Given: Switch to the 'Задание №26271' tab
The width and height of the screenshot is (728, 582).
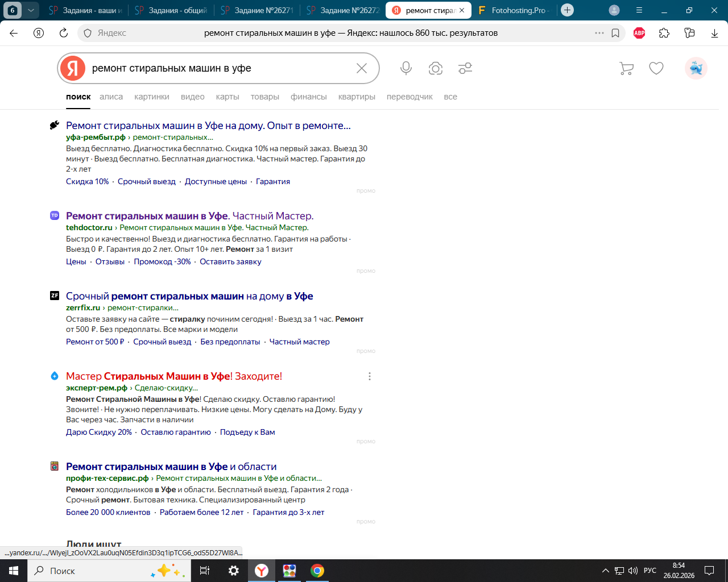Looking at the screenshot, I should (x=258, y=10).
